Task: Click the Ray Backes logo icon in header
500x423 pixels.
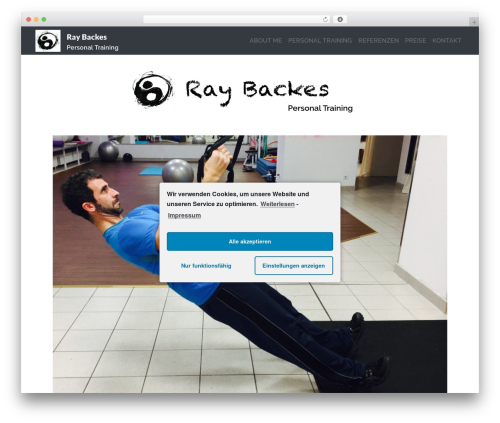Action: tap(48, 41)
